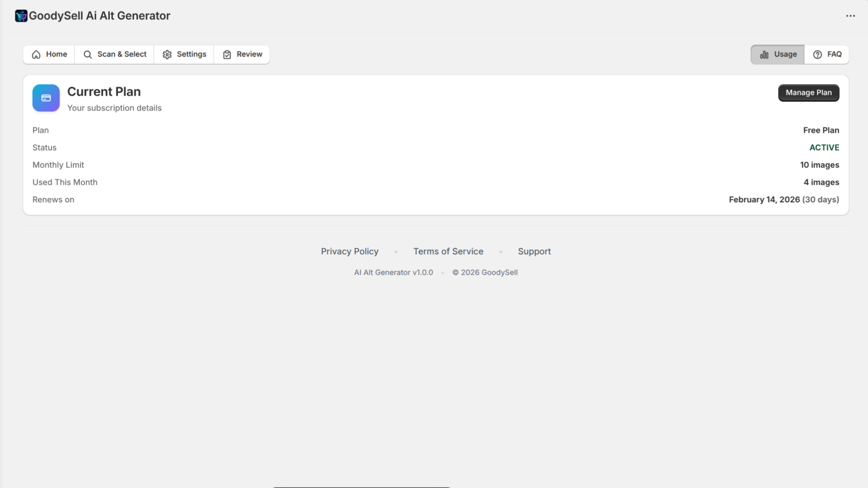Switch to the Settings tab
Viewport: 868px width, 488px height.
[184, 54]
